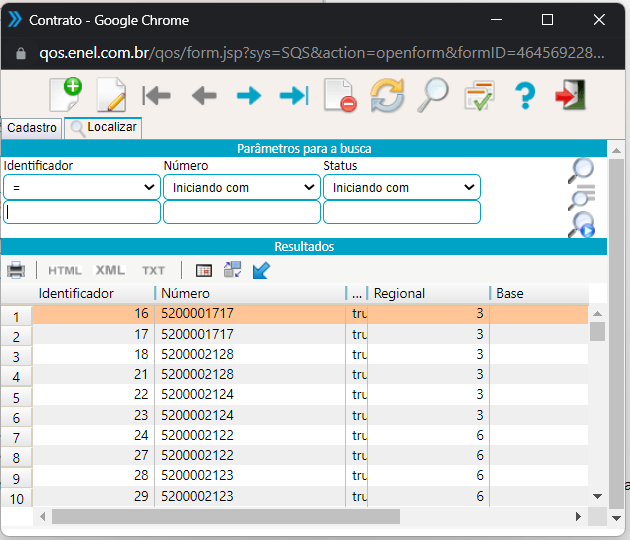630x540 pixels.
Task: Click the blue help question mark
Action: click(x=525, y=96)
